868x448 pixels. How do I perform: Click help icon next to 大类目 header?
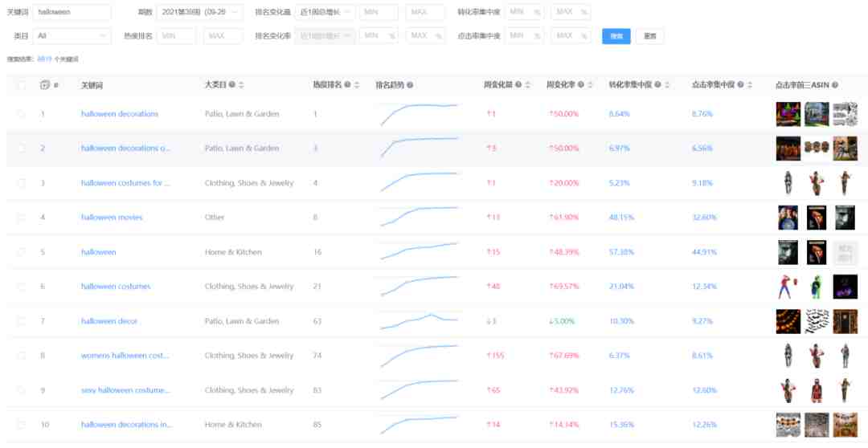coord(232,84)
